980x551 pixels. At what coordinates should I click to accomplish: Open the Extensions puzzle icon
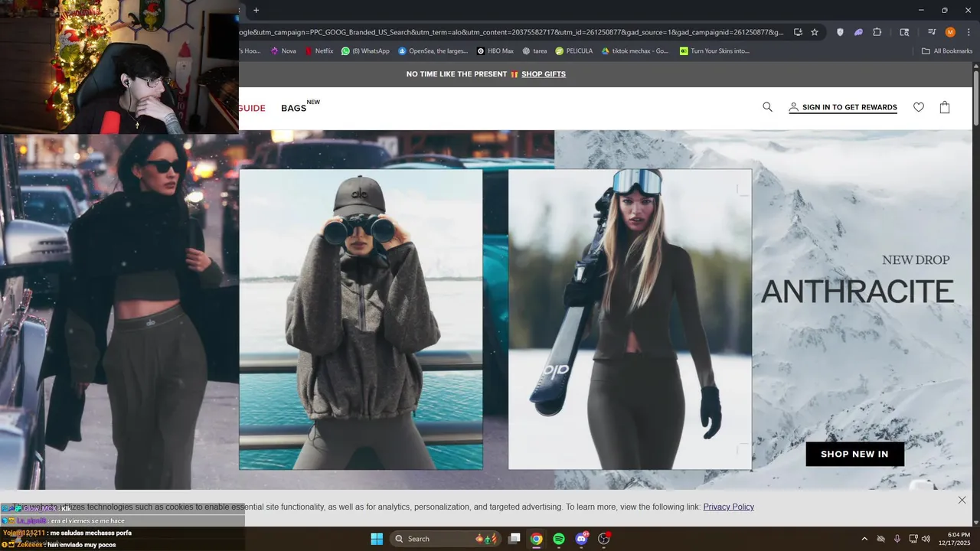point(877,32)
